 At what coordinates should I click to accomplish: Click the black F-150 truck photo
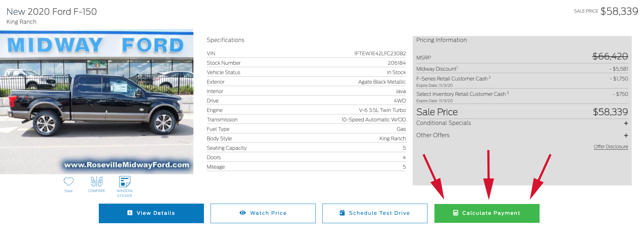pyautogui.click(x=96, y=105)
